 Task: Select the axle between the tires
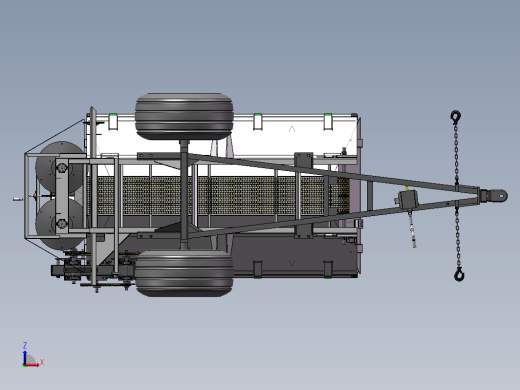(184, 195)
